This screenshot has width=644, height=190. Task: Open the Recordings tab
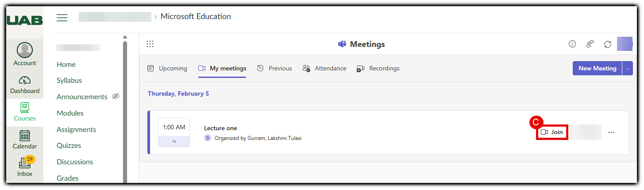point(378,68)
